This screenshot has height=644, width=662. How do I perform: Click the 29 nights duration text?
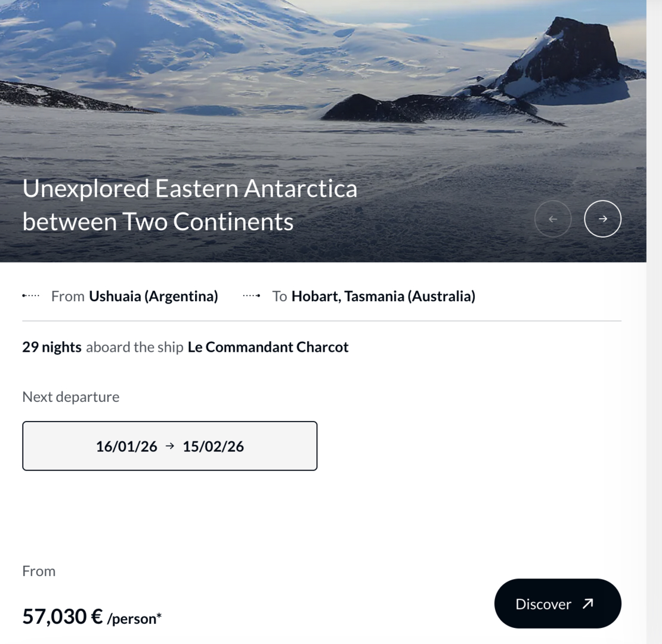tap(52, 347)
